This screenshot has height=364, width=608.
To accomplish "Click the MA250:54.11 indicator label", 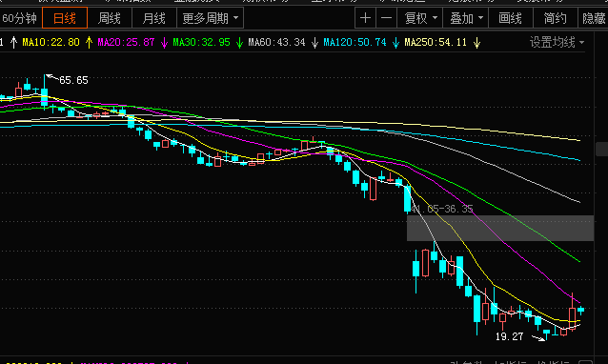I will [436, 42].
